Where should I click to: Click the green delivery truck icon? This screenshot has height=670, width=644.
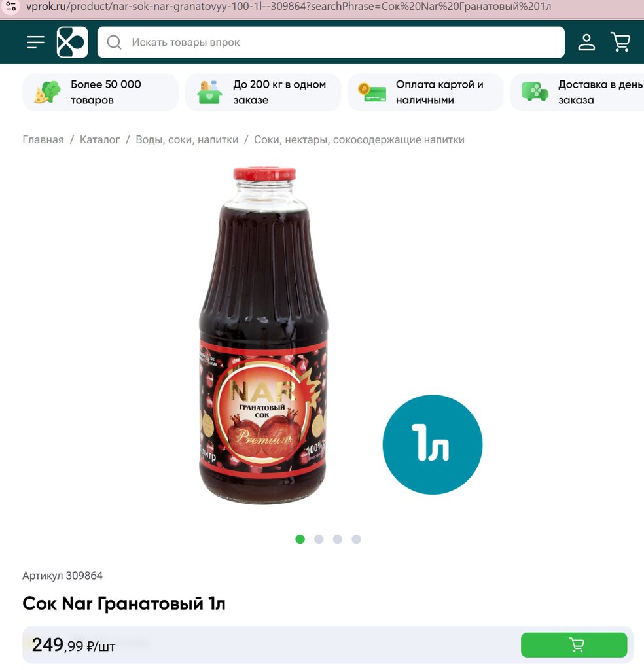coord(535,92)
